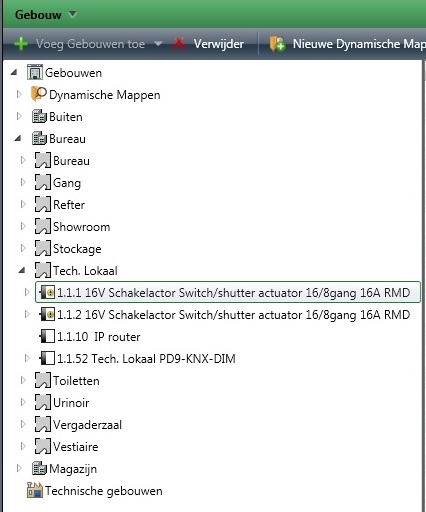Click the Verwijder button label
Image resolution: width=426 pixels, height=512 pixels.
[x=219, y=44]
